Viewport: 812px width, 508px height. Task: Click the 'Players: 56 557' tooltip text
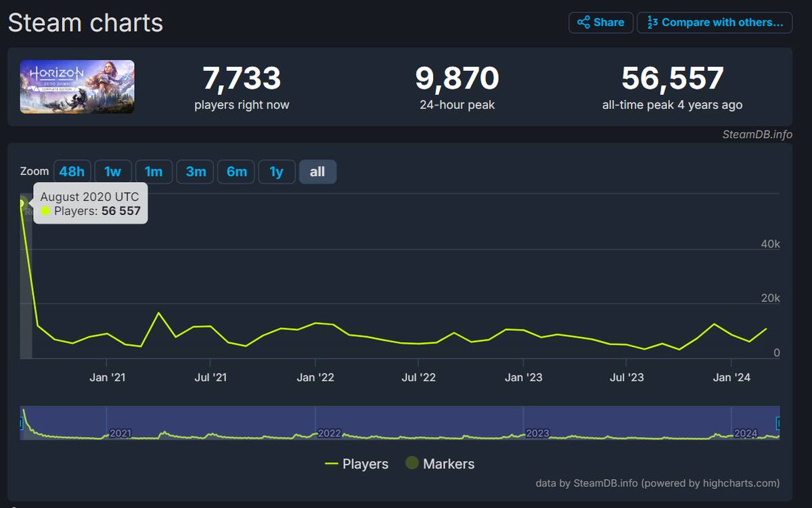97,211
